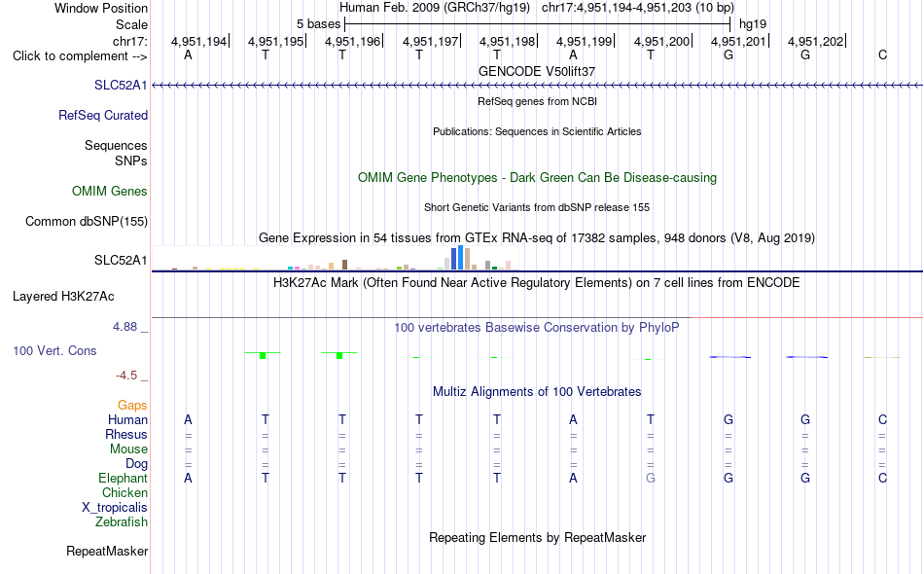Click the SLC52A1 label of the GENCODE track
Image resolution: width=924 pixels, height=574 pixels.
tap(121, 85)
